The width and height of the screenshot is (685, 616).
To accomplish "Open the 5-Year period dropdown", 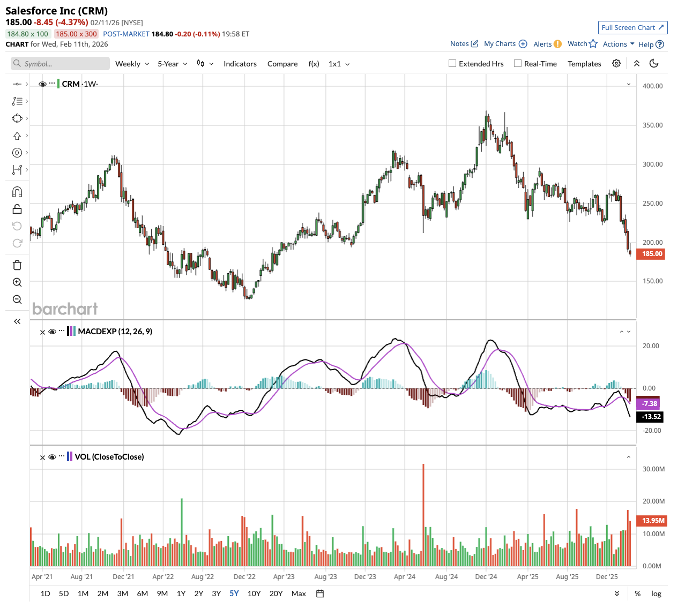I will (173, 64).
